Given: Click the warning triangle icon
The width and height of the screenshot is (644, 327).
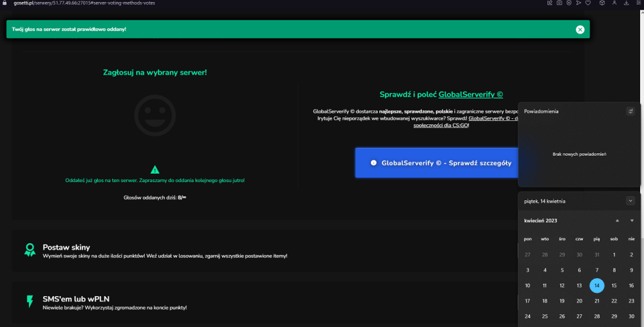Looking at the screenshot, I should [x=155, y=169].
